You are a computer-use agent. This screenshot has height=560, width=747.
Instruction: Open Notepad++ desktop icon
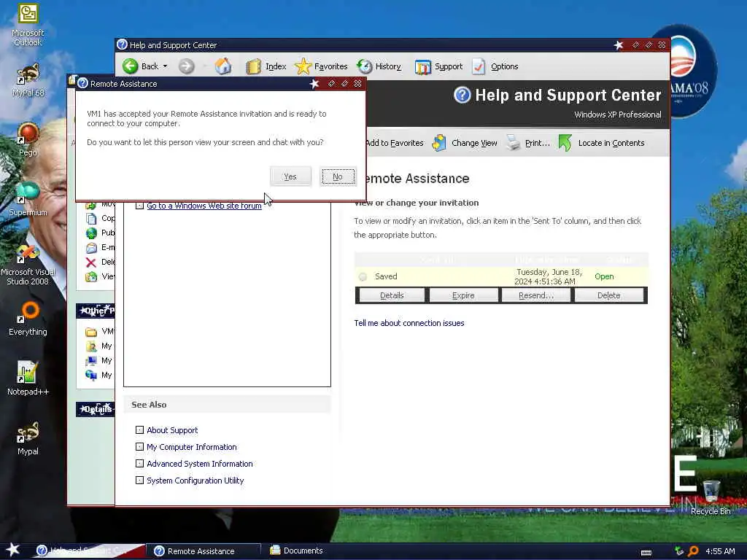(x=28, y=378)
